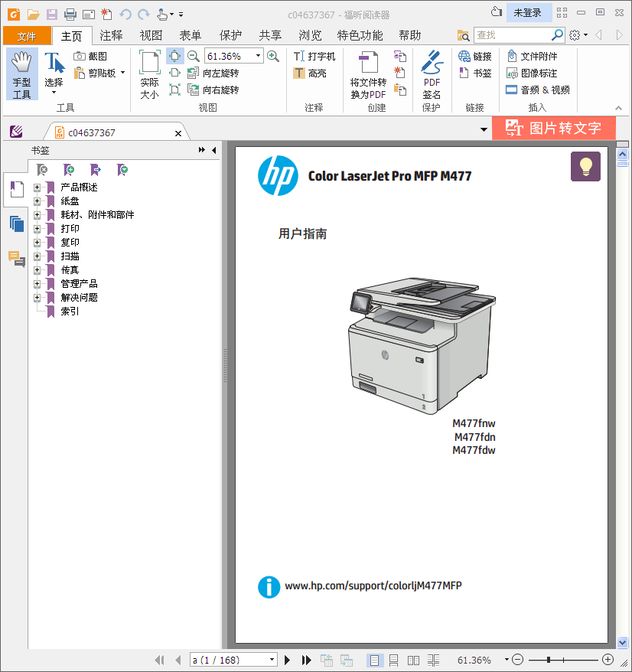Switch to the Comment (注释) tab
This screenshot has width=632, height=672.
click(x=111, y=35)
